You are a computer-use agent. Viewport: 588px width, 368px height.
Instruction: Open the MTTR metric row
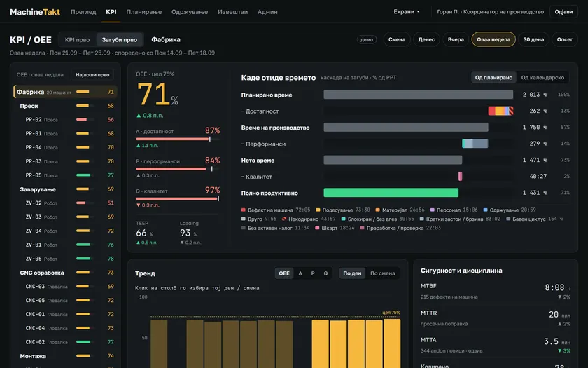(x=496, y=318)
